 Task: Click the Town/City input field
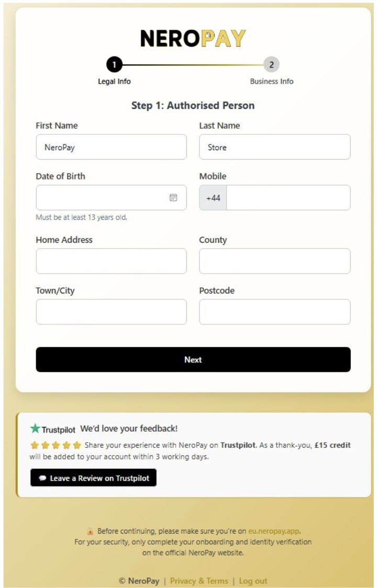111,312
